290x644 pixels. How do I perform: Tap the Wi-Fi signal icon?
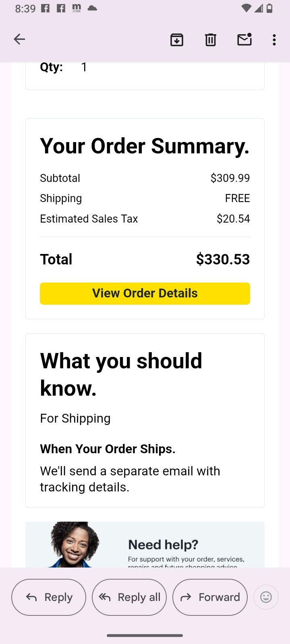246,8
